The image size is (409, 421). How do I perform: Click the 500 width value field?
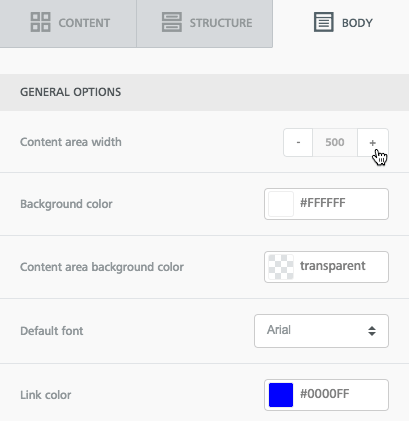335,143
